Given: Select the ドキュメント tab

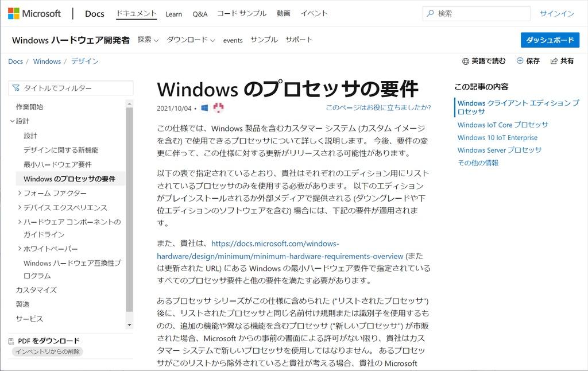Looking at the screenshot, I should tap(136, 14).
